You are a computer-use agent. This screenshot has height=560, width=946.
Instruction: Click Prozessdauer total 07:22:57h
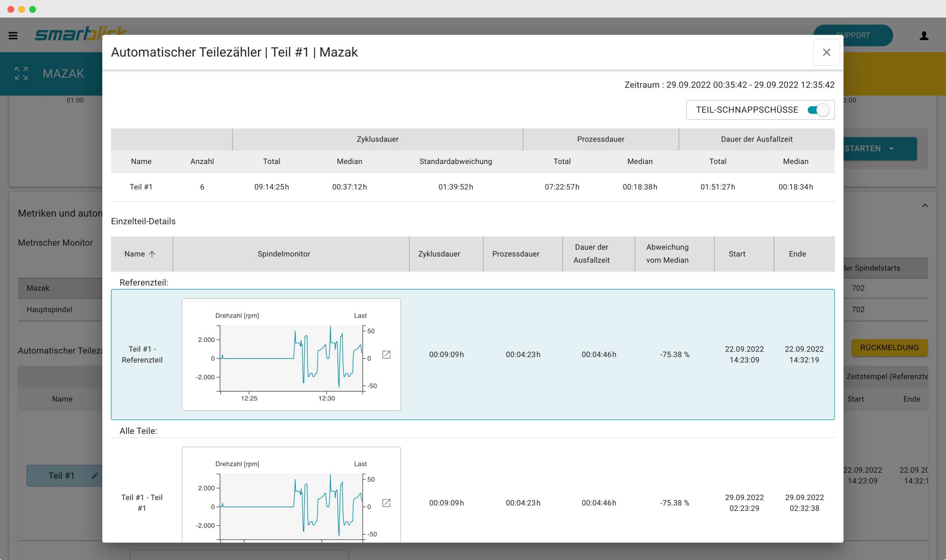[562, 187]
